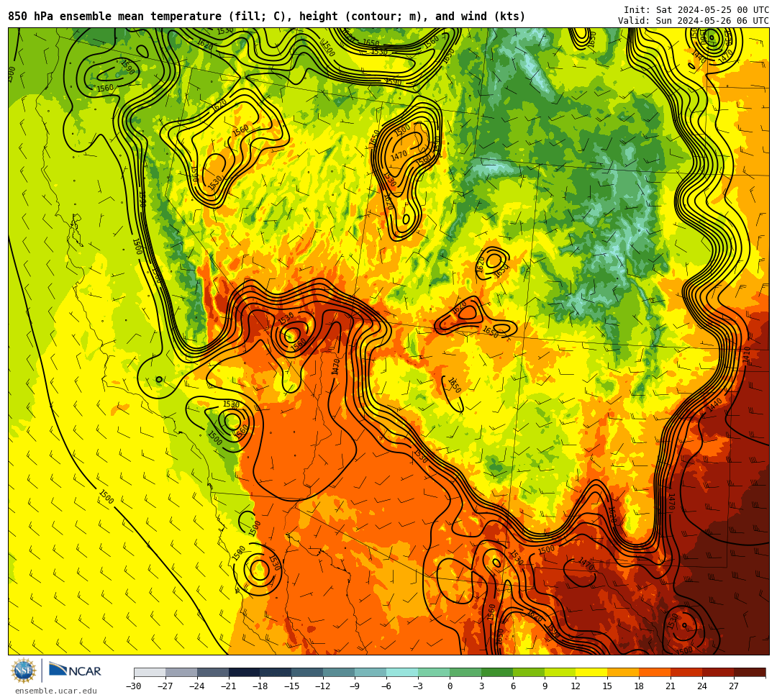Click the 850 hPa ensemble mean temperature title
Image resolution: width=777 pixels, height=700 pixels.
(x=267, y=17)
